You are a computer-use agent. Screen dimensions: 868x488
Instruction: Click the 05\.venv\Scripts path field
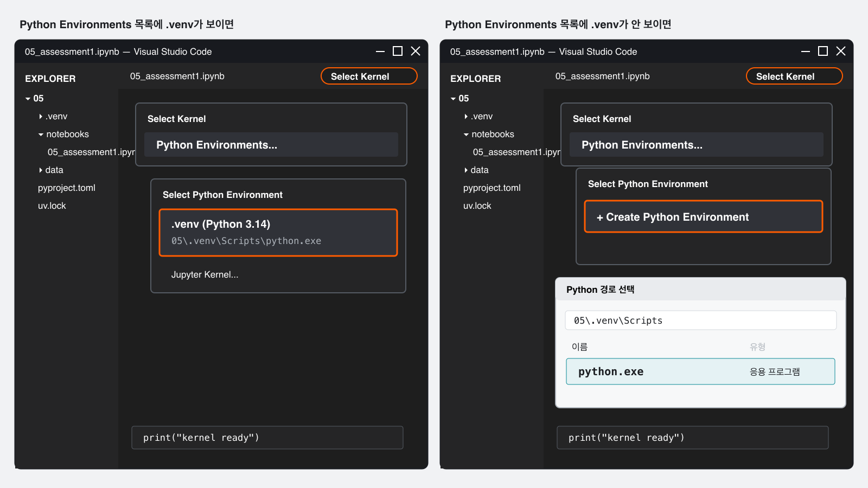click(x=700, y=320)
